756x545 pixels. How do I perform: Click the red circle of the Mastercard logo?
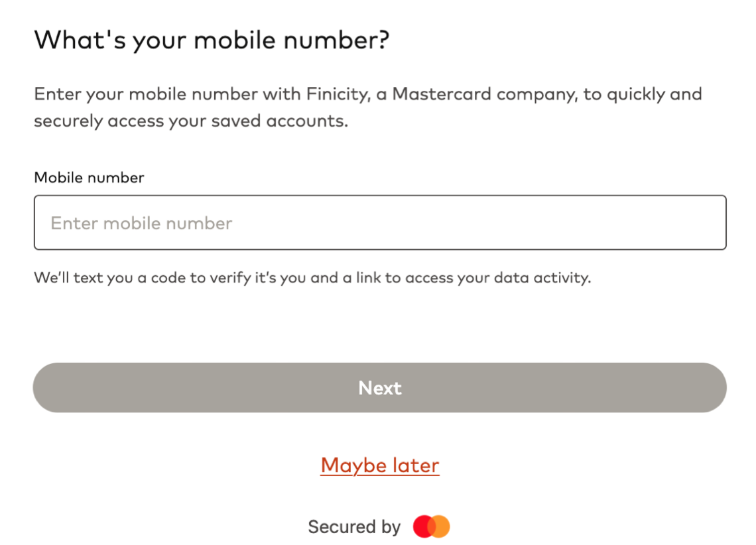tap(422, 527)
